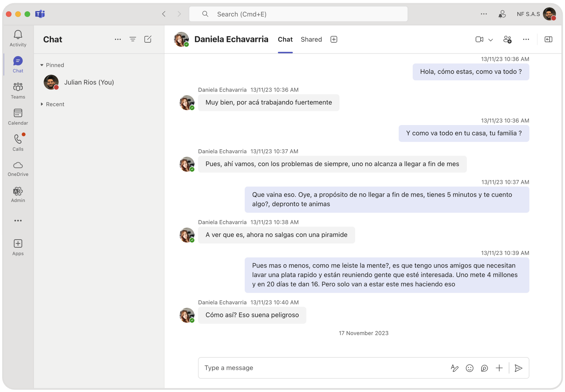
Task: Open the video call options dropdown arrow
Action: [x=491, y=40]
